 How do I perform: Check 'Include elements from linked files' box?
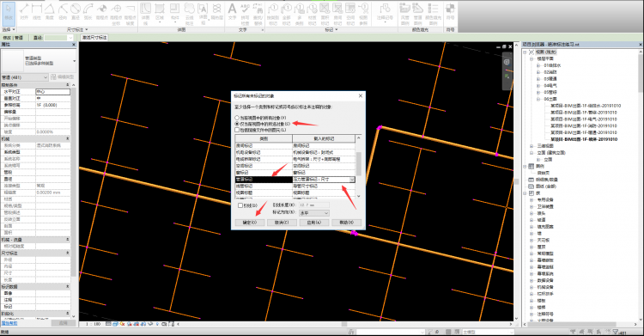pos(237,130)
